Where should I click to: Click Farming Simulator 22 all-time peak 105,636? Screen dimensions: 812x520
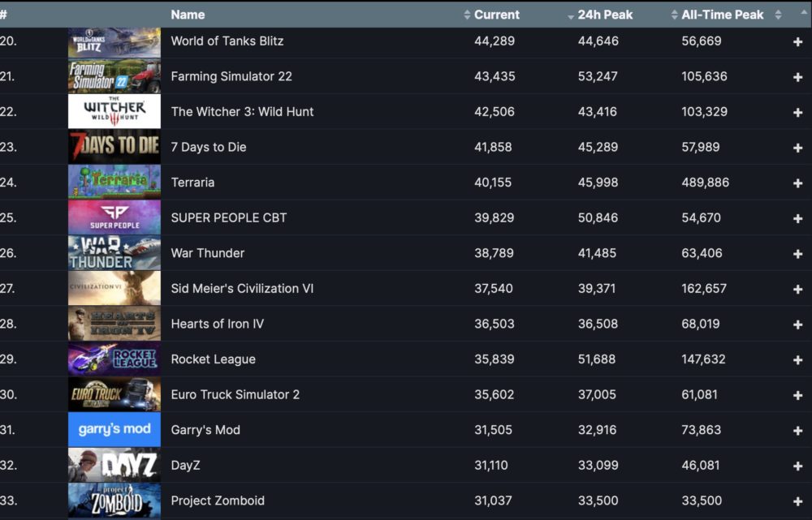click(704, 76)
